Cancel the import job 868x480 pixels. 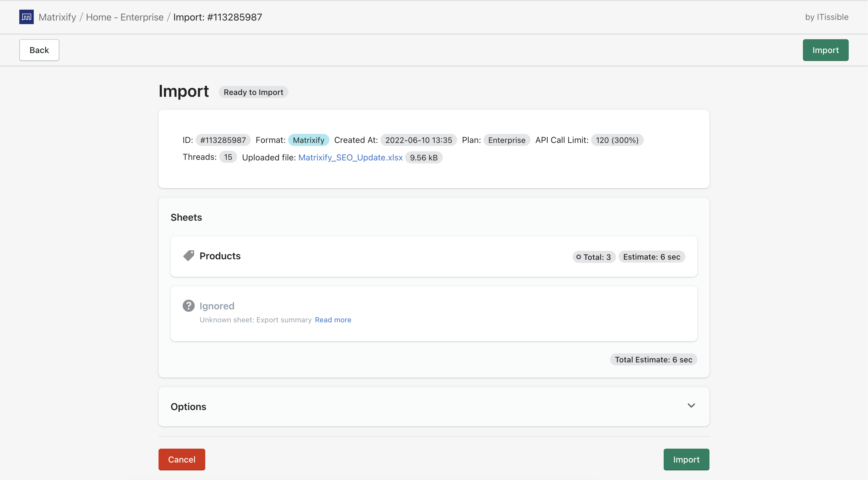182,459
